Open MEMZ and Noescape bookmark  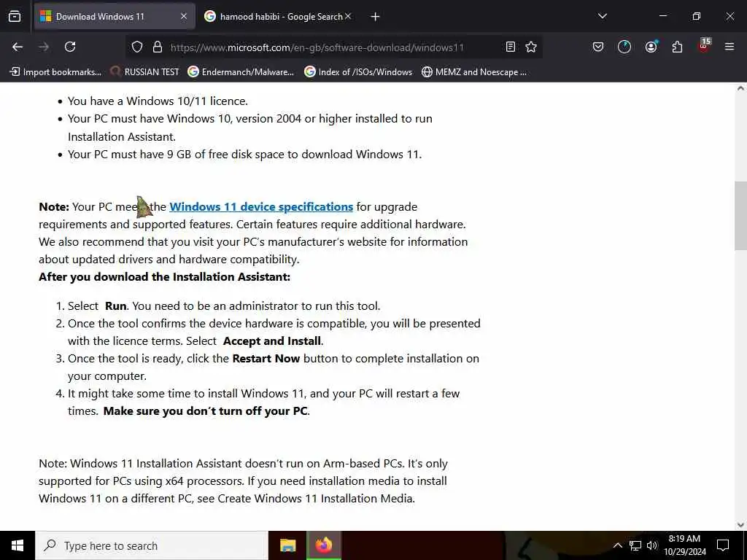[x=474, y=72]
